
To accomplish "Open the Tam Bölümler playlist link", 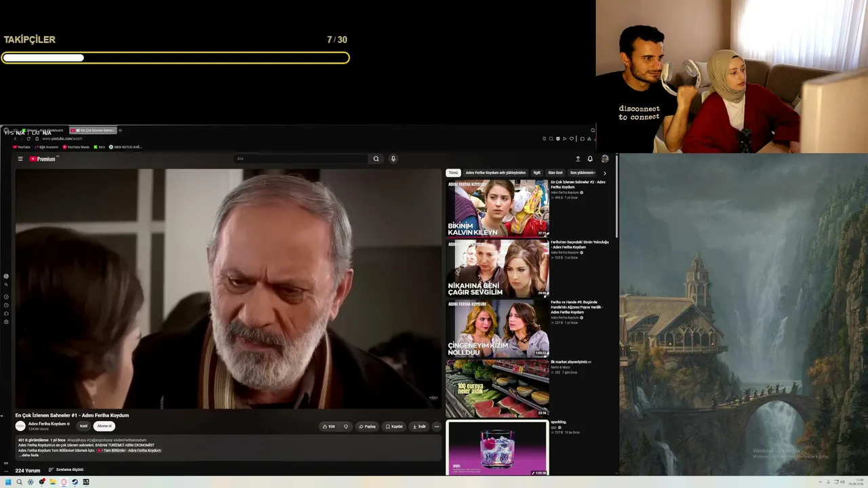I will point(129,451).
